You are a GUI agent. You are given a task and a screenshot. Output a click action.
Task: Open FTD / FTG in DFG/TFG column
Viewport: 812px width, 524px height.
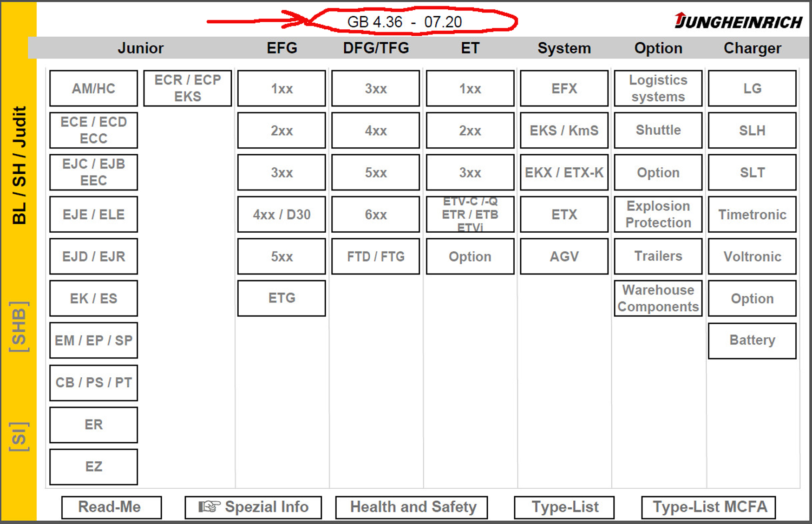[375, 256]
